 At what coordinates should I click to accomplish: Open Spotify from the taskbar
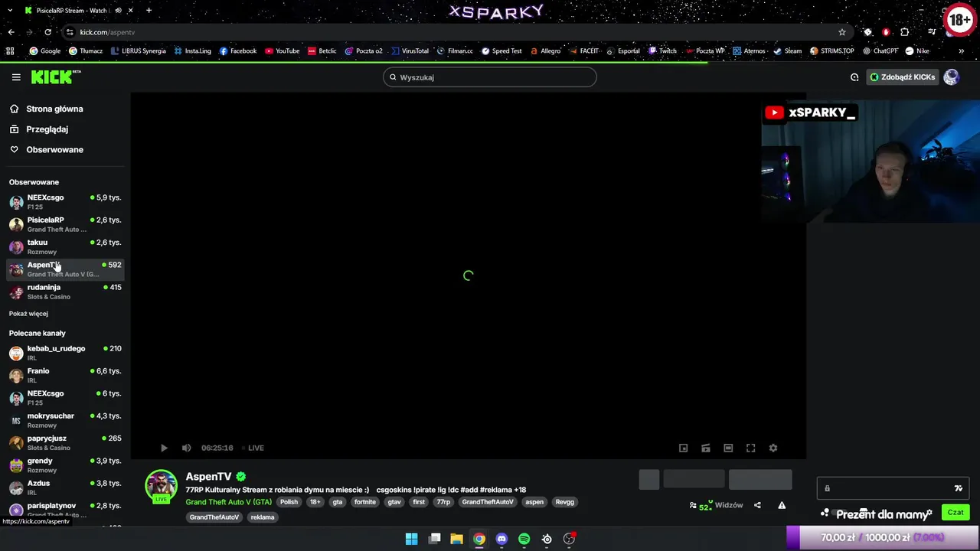pos(524,539)
